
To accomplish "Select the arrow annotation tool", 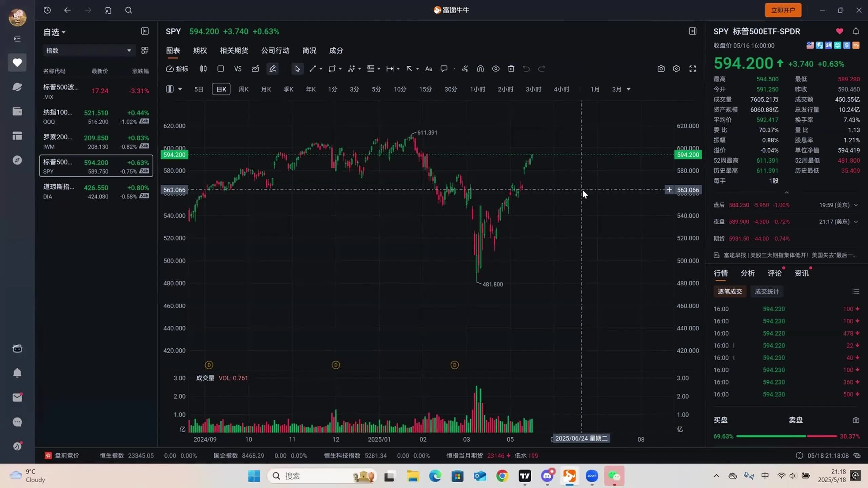I will coord(409,69).
